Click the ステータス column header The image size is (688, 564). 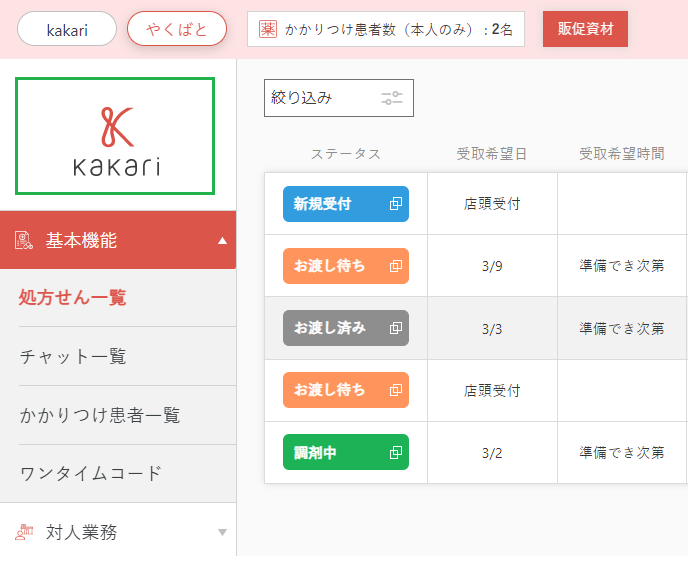click(346, 154)
